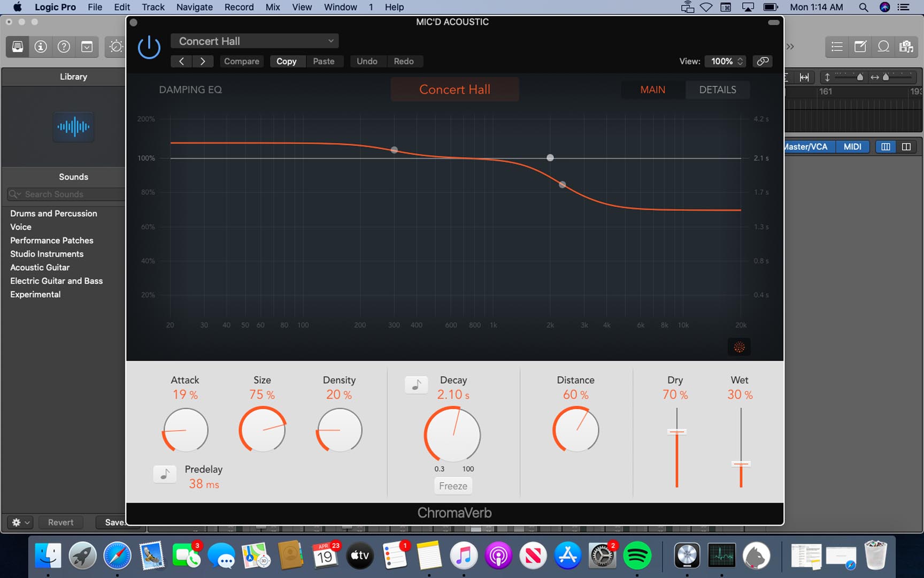Click the Damping EQ label
The image size is (924, 578).
(x=190, y=89)
